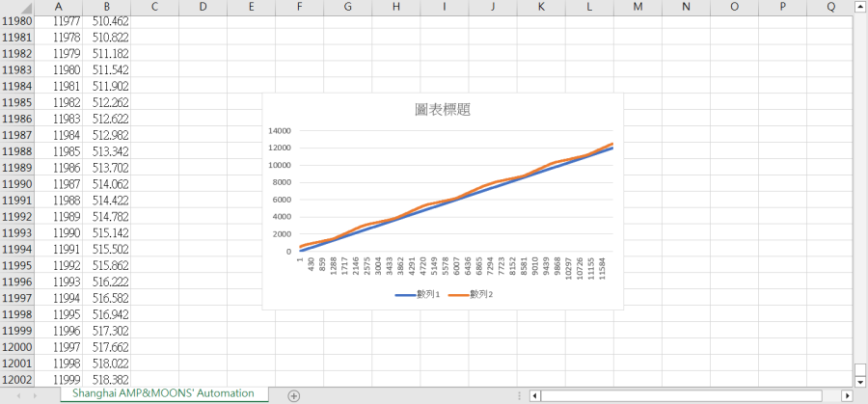Select the chart title 圖表標題

tap(443, 110)
